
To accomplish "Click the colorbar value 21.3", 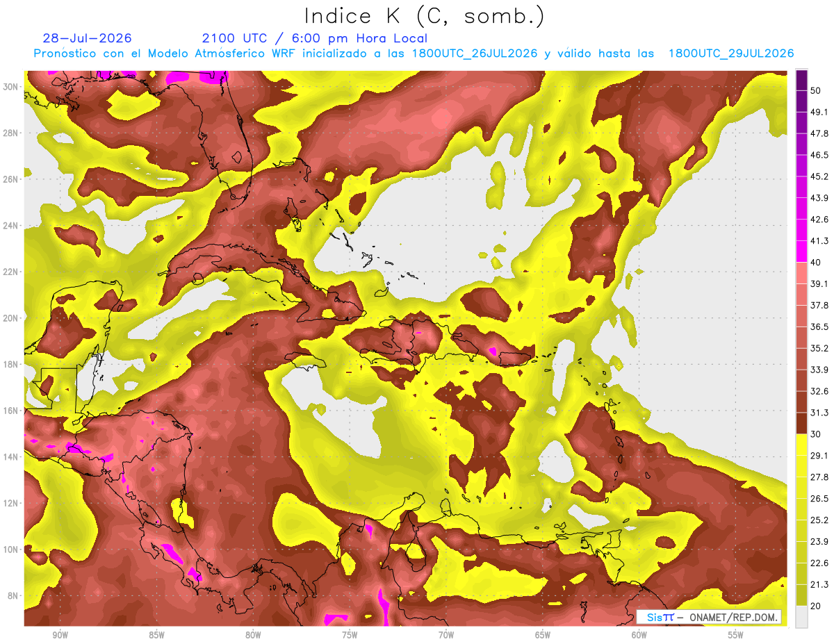I will [820, 585].
